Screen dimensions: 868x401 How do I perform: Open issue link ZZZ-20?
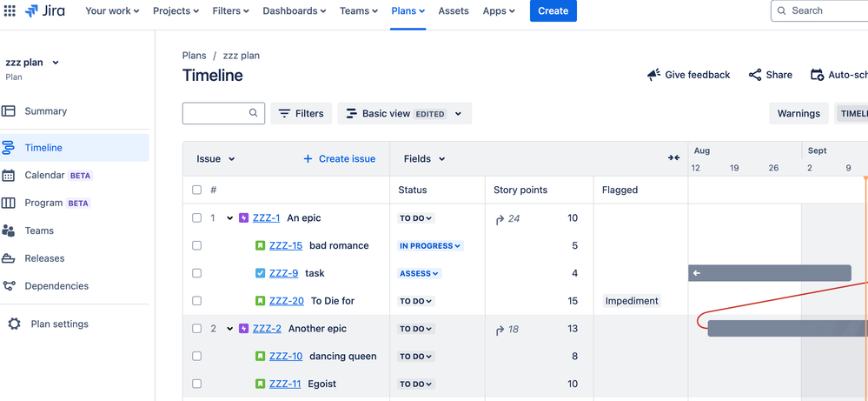(x=286, y=301)
